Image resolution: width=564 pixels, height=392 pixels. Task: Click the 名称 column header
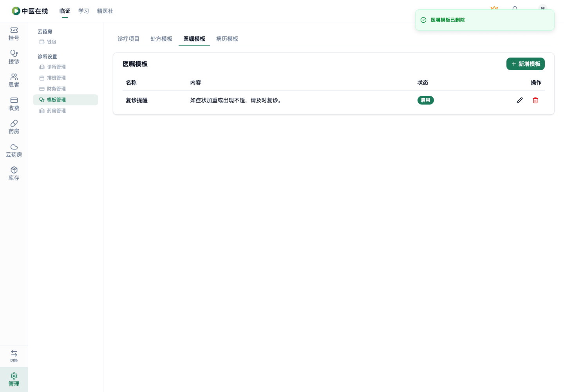coord(131,83)
